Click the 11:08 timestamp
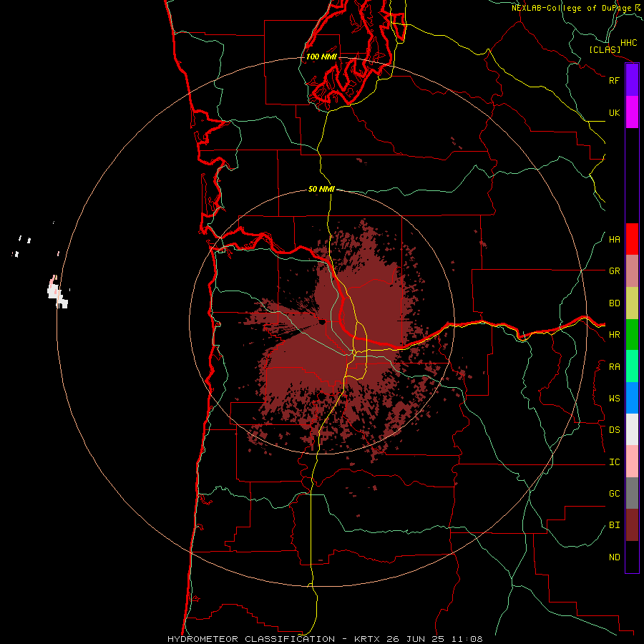644x644 pixels. [466, 639]
